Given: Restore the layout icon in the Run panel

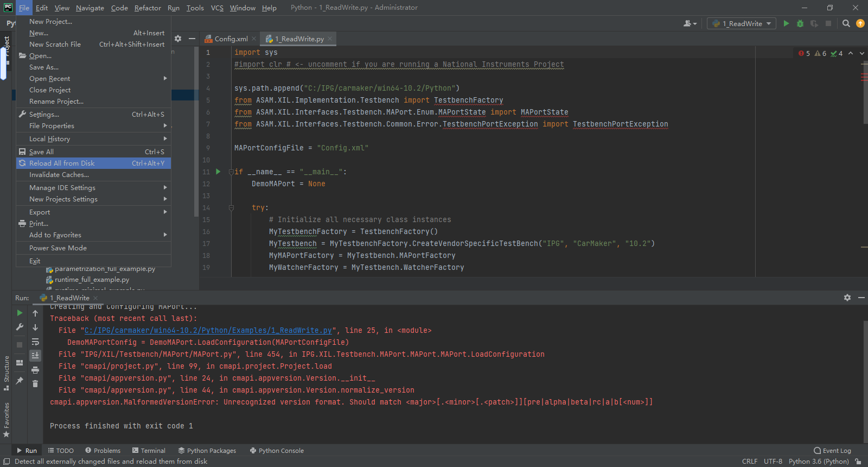Looking at the screenshot, I should pos(20,362).
